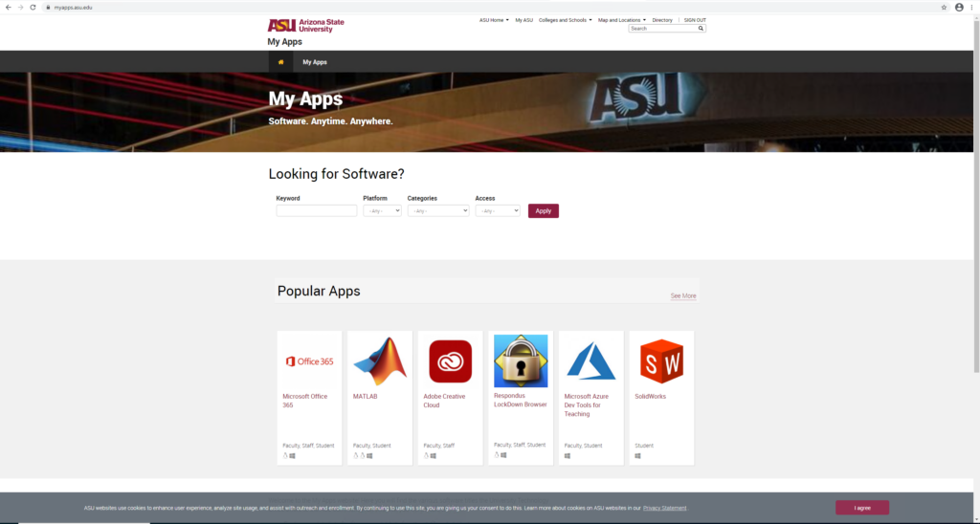
Task: Click the search magnifier icon
Action: coord(701,29)
